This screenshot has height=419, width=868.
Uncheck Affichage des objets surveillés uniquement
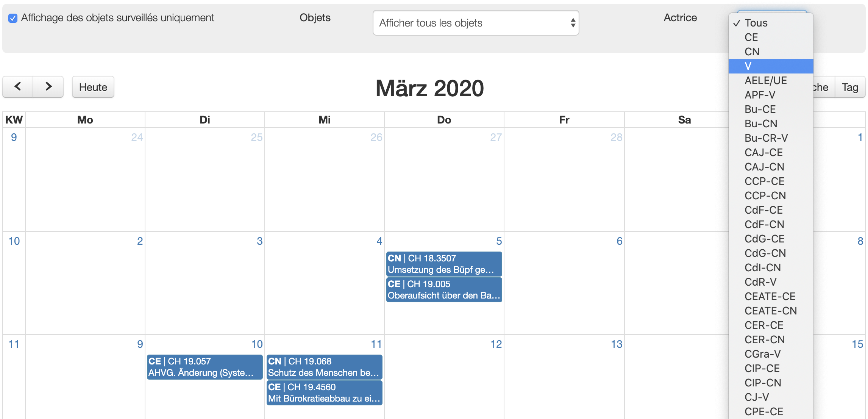(13, 18)
